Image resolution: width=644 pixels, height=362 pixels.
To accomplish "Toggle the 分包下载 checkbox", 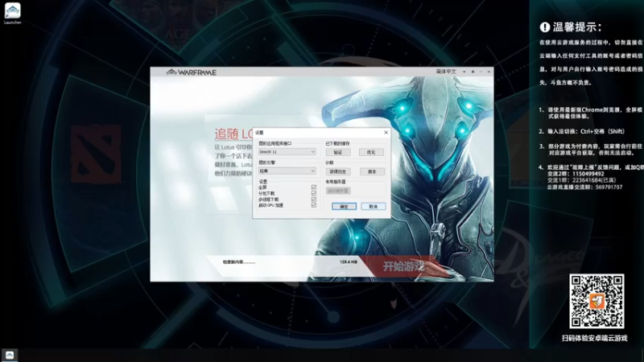I will tap(314, 193).
